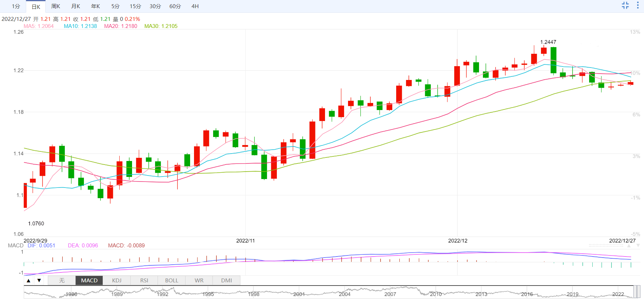Click the gray down triangle below 2022/12/27
Viewport: 644px width, 305px height.
click(x=638, y=246)
